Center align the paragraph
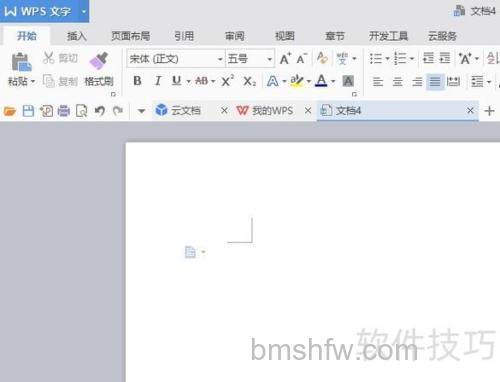 tap(397, 82)
